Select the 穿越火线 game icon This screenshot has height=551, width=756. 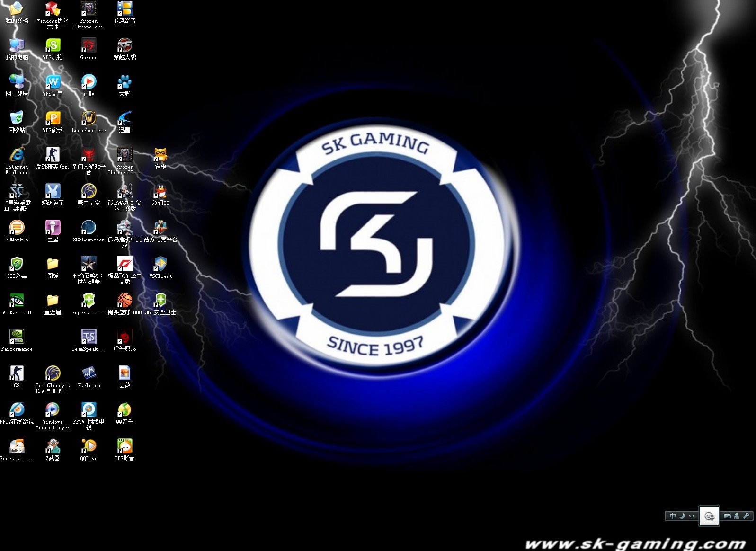(x=125, y=45)
